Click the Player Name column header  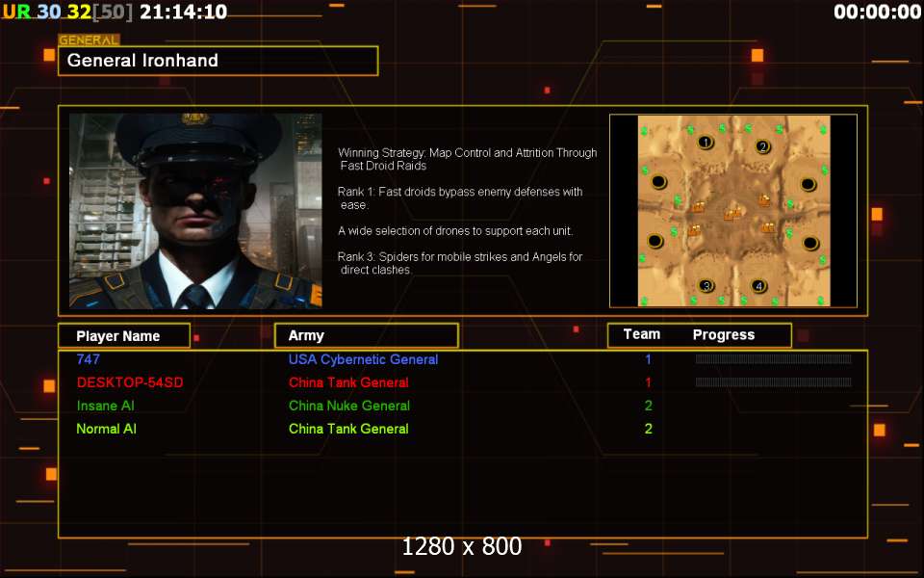(x=124, y=335)
